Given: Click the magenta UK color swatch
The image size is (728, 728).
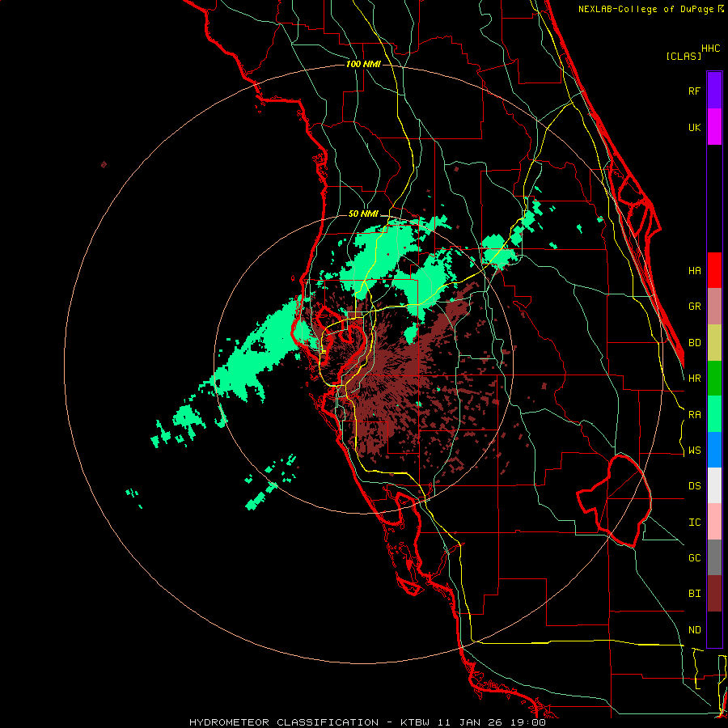Looking at the screenshot, I should point(714,127).
